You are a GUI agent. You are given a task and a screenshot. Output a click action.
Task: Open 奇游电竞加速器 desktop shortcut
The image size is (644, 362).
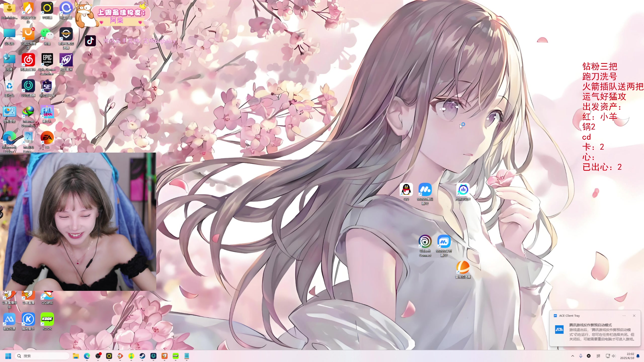click(66, 38)
